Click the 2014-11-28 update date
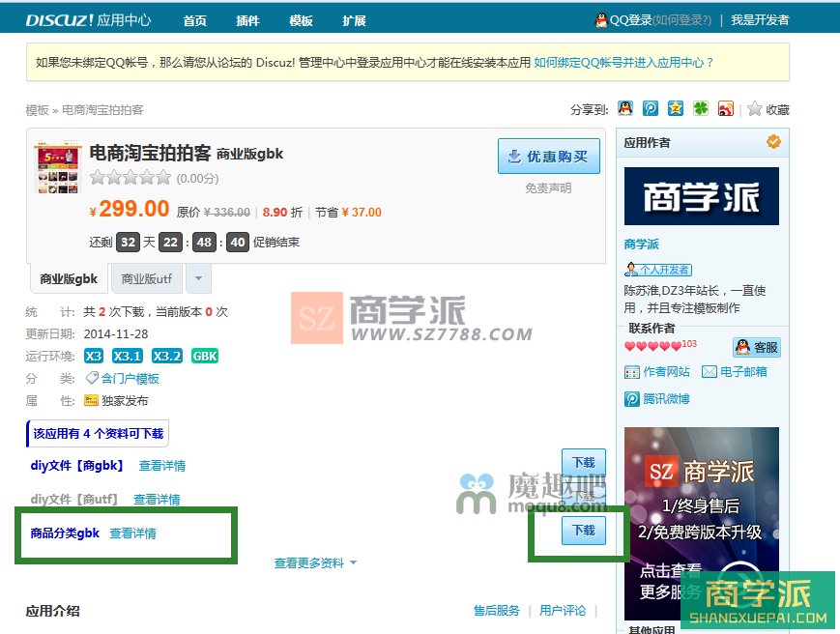This screenshot has width=840, height=634. point(116,334)
